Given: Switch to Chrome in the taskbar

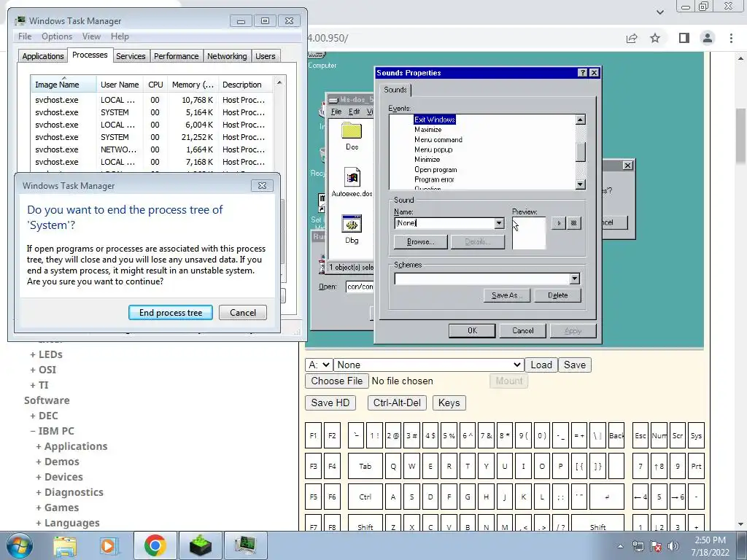Looking at the screenshot, I should 155,545.
